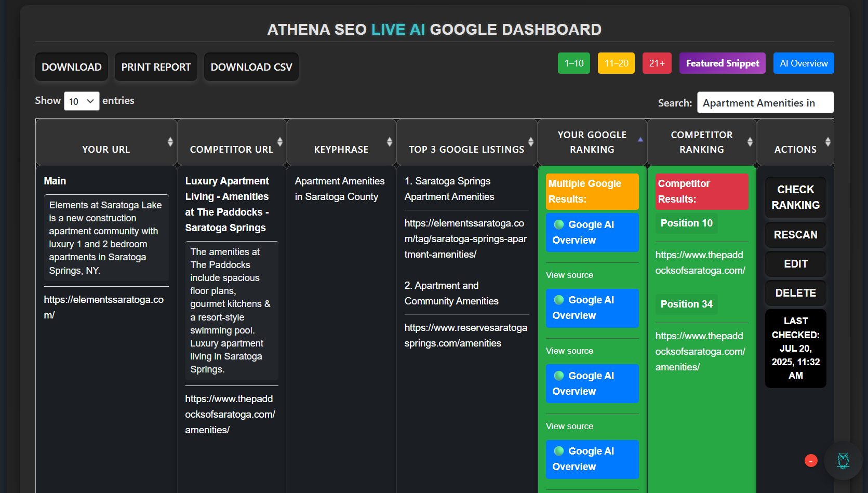Click the Check Ranking button
The width and height of the screenshot is (868, 493).
click(x=796, y=197)
